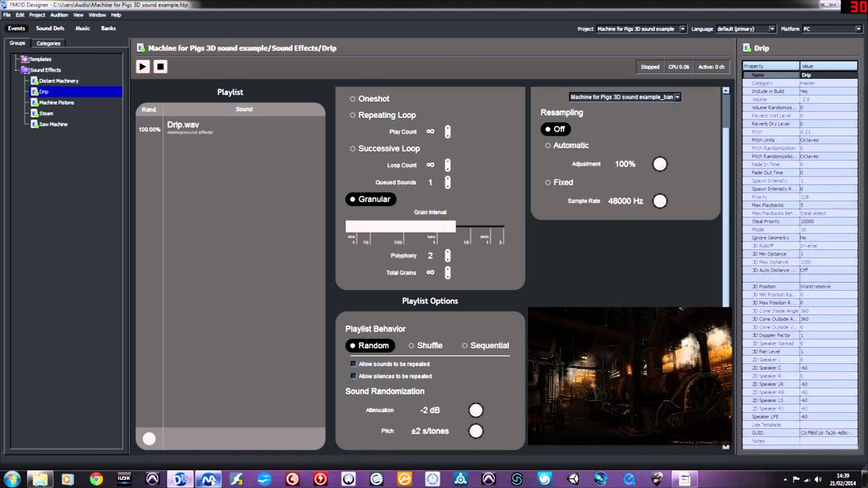
Task: Click the Drip event icon in tree
Action: pos(35,91)
